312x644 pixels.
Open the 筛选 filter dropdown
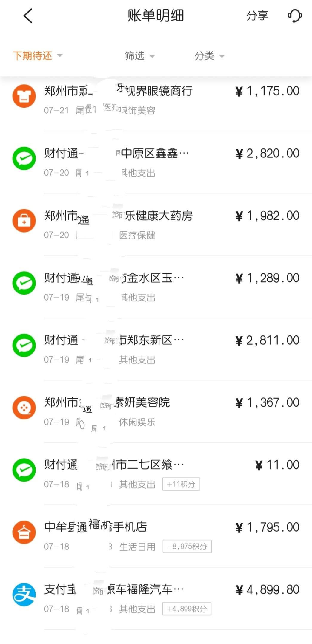140,56
